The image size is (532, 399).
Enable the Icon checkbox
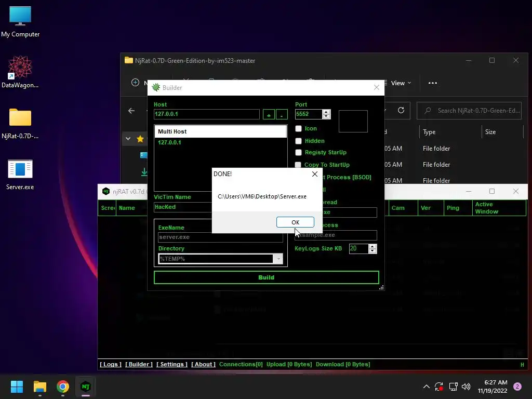click(x=299, y=129)
